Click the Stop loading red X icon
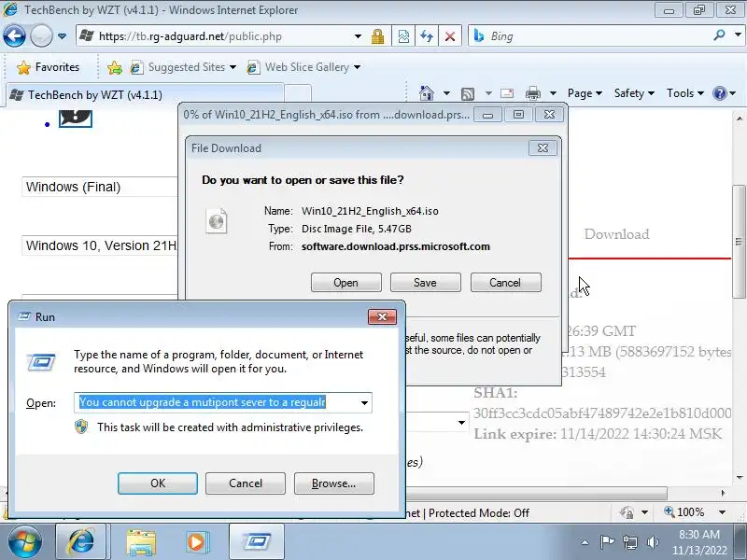 click(x=450, y=36)
